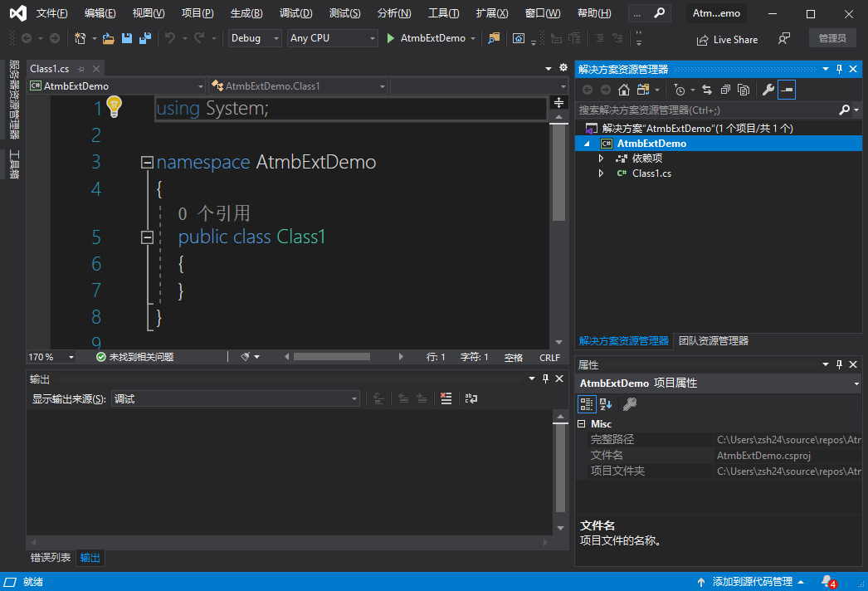
Task: Click the Open File folder icon
Action: pyautogui.click(x=108, y=38)
